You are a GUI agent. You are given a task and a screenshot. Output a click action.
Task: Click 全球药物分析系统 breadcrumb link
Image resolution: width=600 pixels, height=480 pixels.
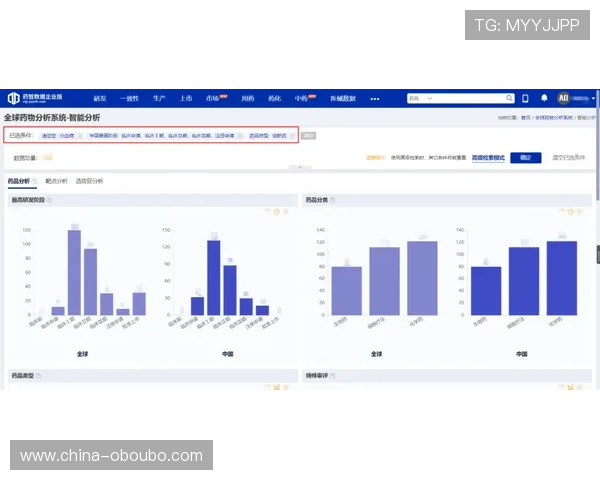click(x=554, y=118)
